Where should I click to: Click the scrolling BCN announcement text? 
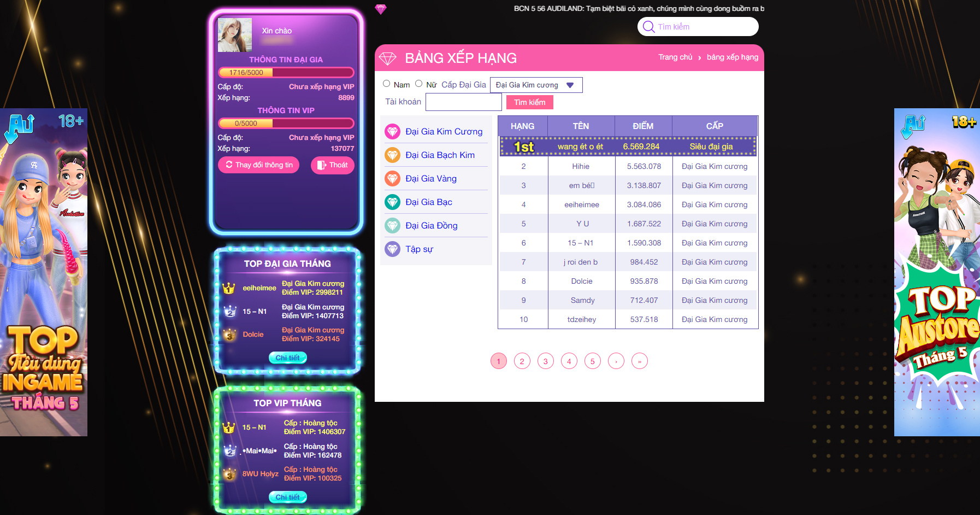(x=639, y=8)
